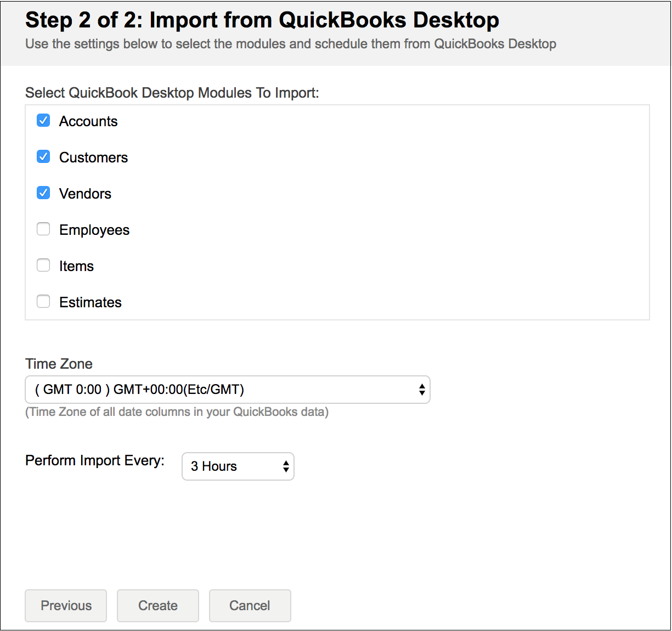Go back with the Previous button
This screenshot has width=672, height=631.
66,606
